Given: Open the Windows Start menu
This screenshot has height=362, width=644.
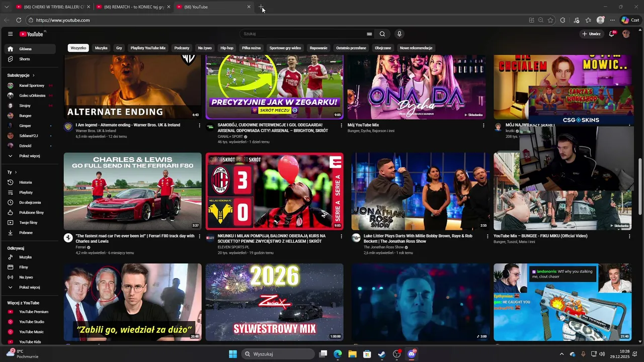Looking at the screenshot, I should (x=233, y=354).
